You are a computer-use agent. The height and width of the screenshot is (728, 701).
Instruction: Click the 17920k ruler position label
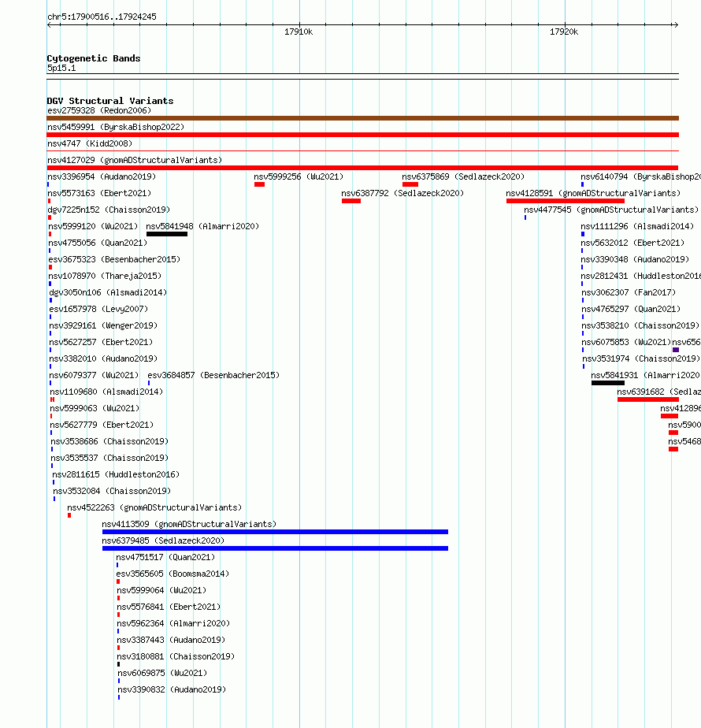pyautogui.click(x=564, y=32)
